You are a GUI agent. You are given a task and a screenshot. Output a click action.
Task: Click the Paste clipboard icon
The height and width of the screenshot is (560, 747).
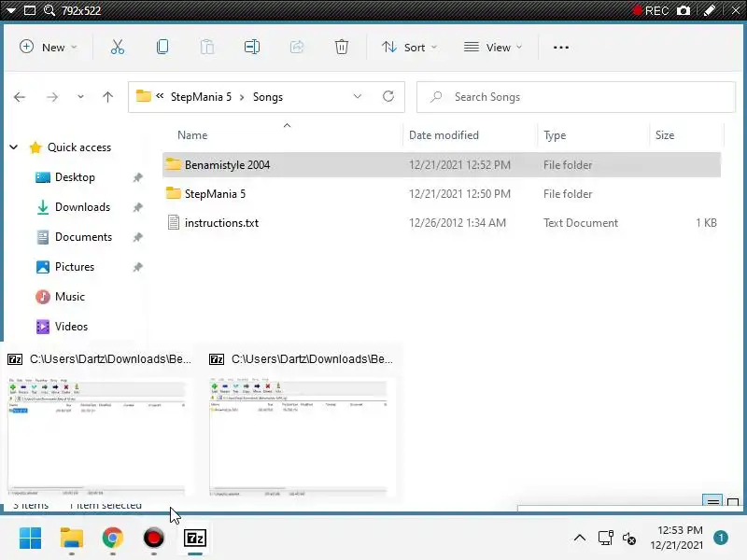point(206,48)
